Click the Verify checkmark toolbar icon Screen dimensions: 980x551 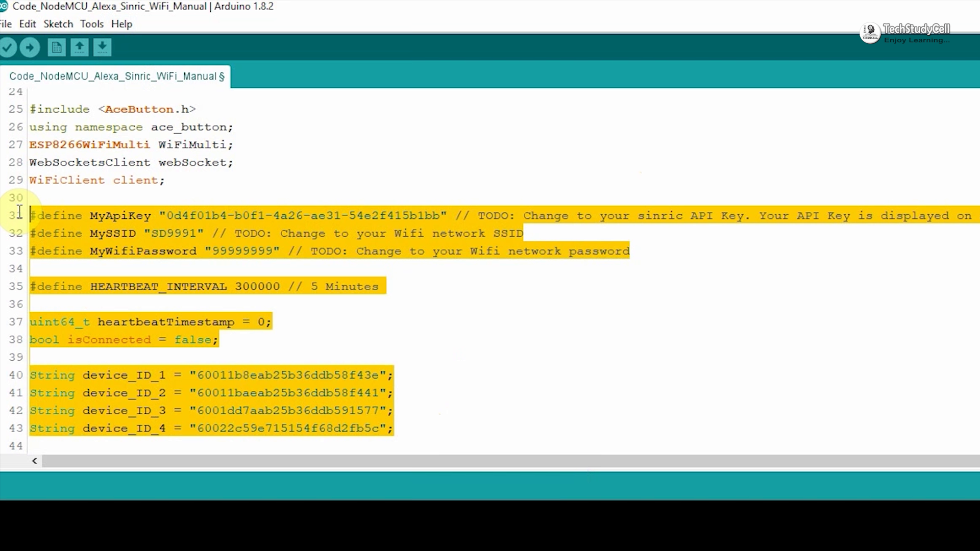(8, 48)
